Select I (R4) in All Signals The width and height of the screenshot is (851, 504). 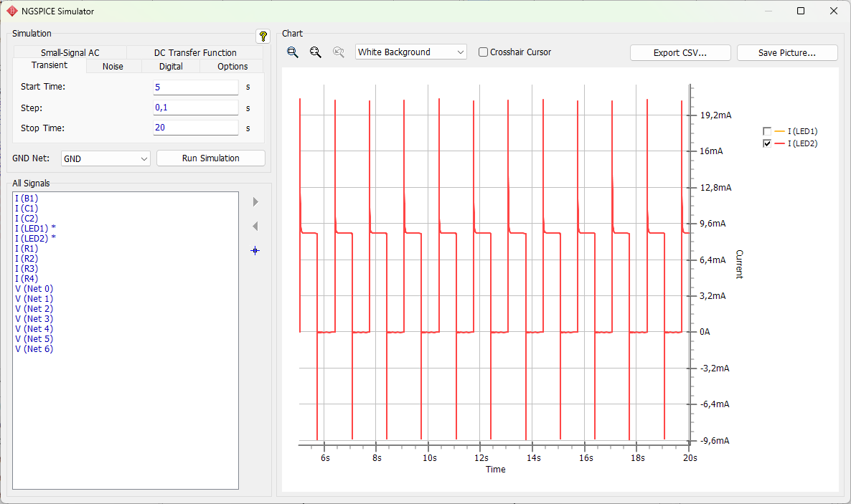27,279
